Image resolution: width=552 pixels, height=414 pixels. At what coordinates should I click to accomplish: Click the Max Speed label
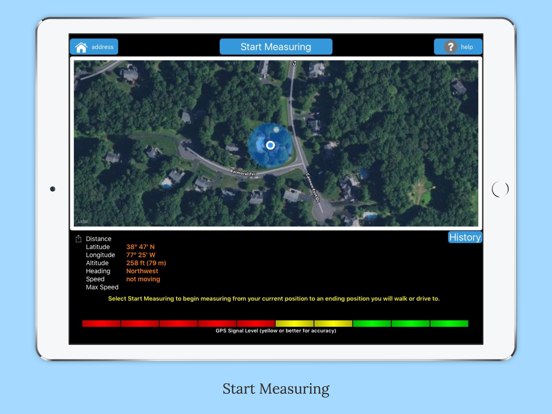pos(102,287)
